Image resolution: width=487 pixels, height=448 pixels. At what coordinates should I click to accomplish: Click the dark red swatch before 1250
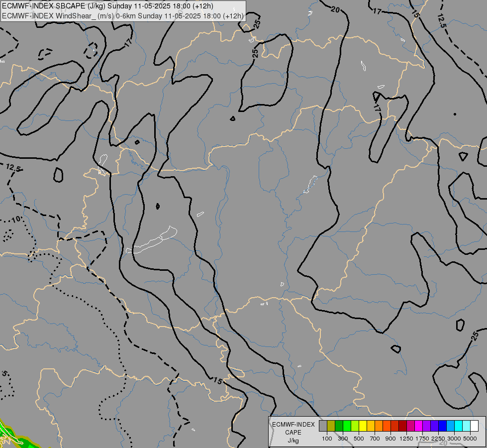(403, 426)
